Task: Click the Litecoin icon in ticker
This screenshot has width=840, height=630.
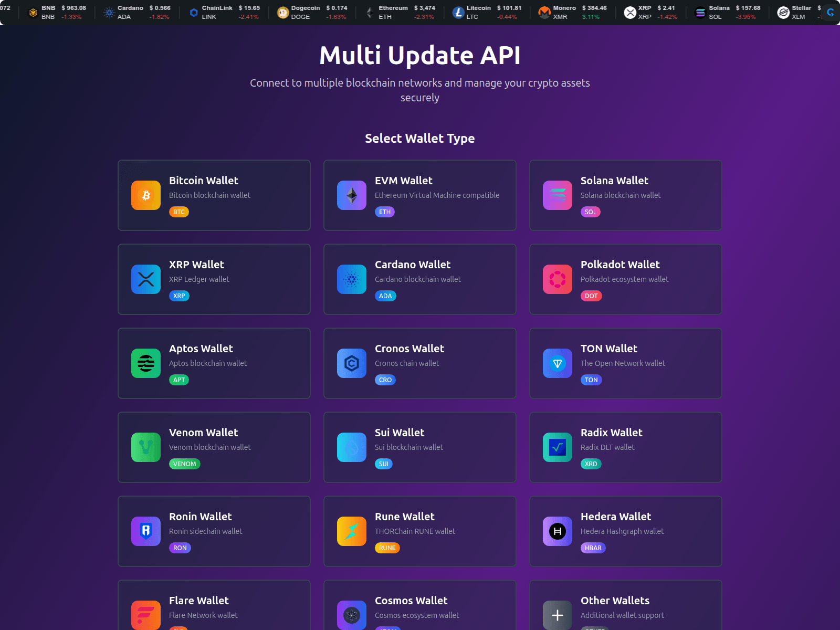Action: click(458, 13)
